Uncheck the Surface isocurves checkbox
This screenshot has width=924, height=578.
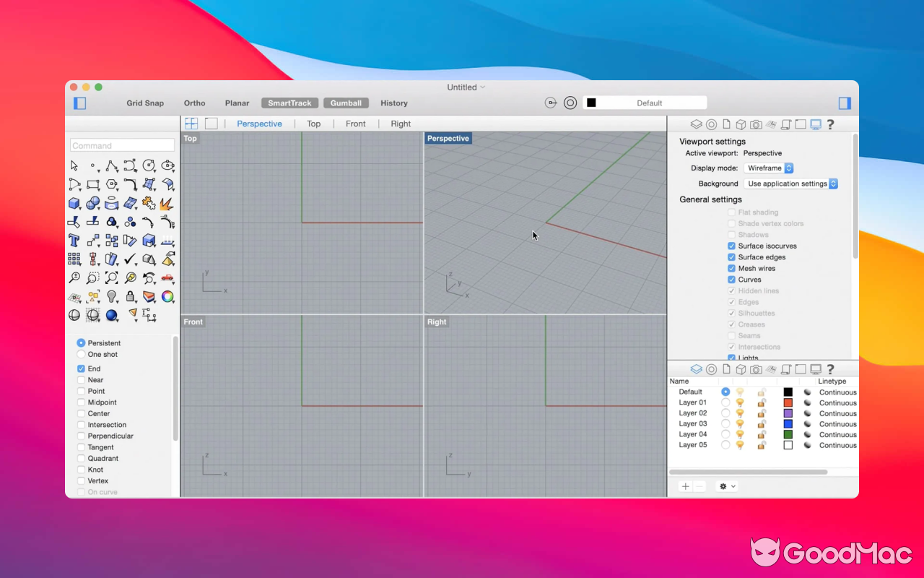(x=731, y=246)
